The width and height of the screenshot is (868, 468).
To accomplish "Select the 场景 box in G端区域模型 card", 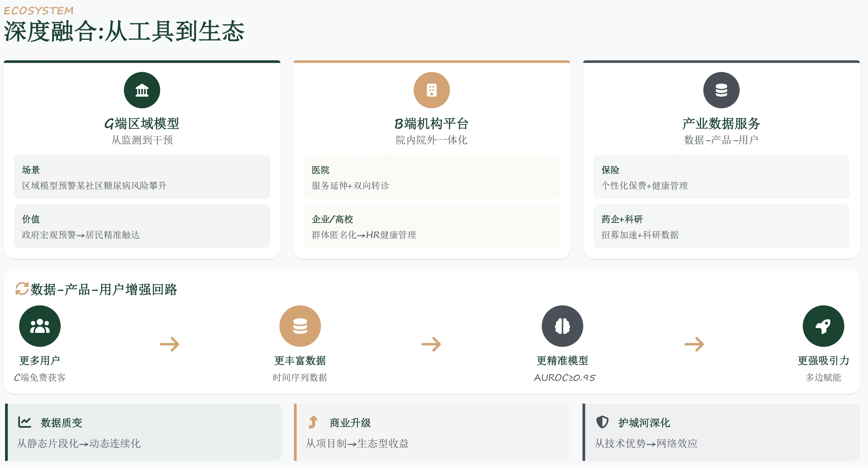I will point(142,177).
